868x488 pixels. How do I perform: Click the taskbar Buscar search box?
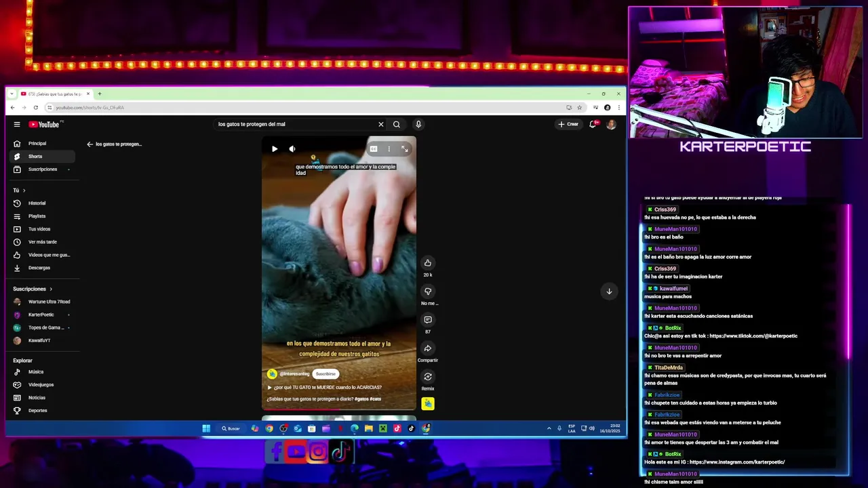[x=231, y=428]
